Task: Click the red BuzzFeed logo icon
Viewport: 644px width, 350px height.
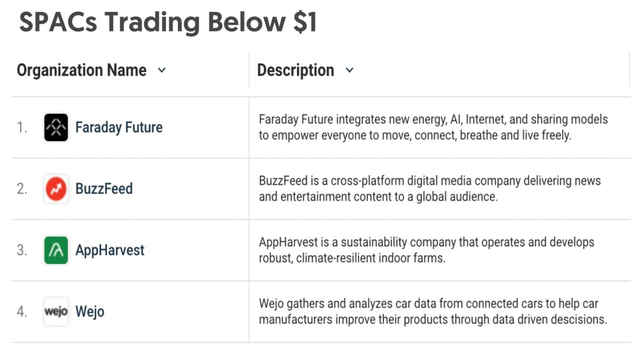Action: pyautogui.click(x=56, y=189)
